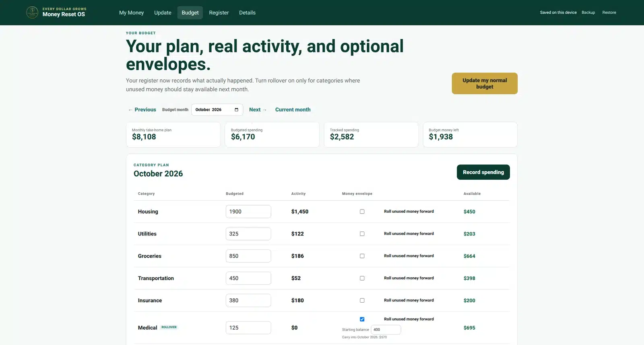This screenshot has width=644, height=345.
Task: Edit the Medical budgeted amount field
Action: (x=248, y=328)
